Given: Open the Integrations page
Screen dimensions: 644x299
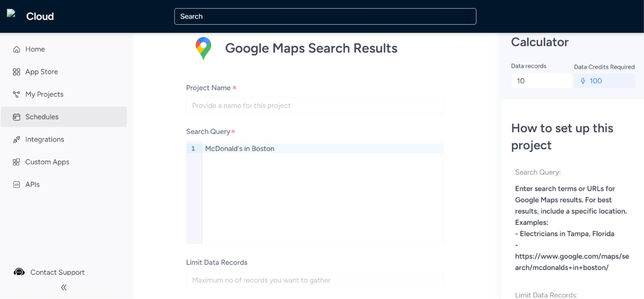Looking at the screenshot, I should click(64, 139).
